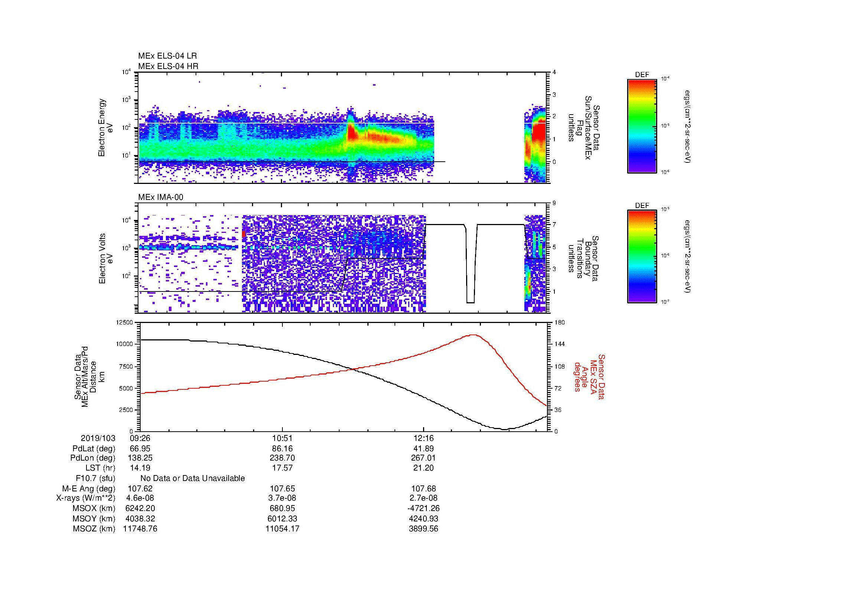Click the MSOZ value 11054.17
The image size is (868, 613).
[x=282, y=529]
